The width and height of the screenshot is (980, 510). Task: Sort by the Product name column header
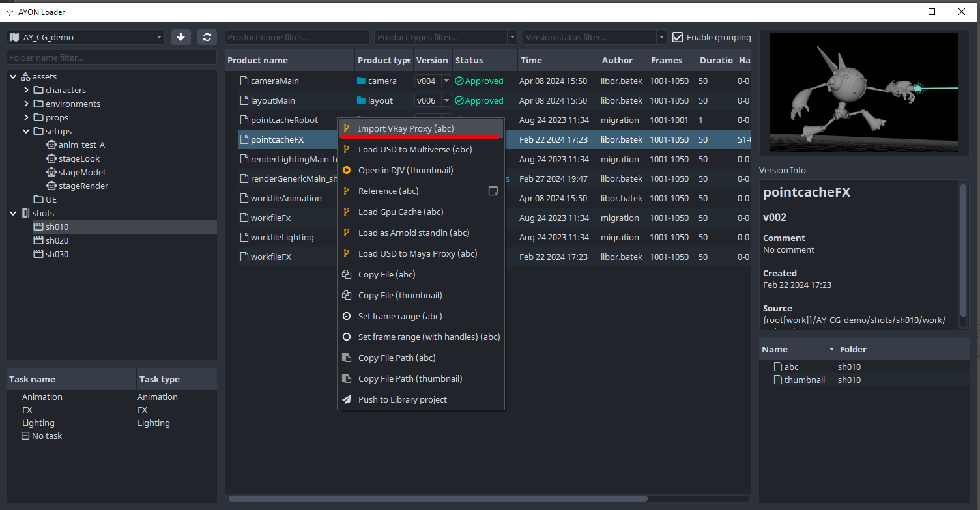pyautogui.click(x=289, y=60)
